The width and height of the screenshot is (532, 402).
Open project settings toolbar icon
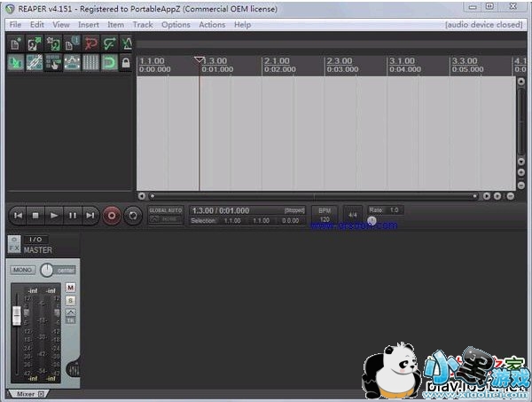(x=72, y=43)
